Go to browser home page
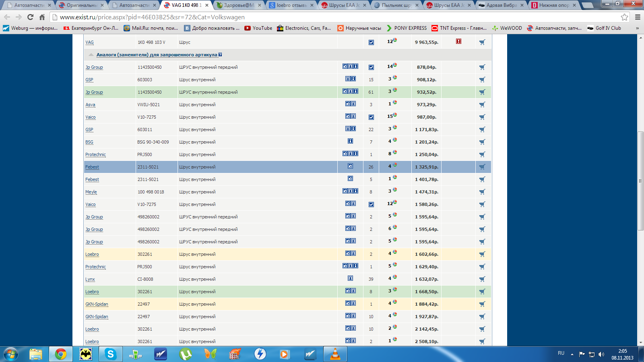 pos(42,17)
